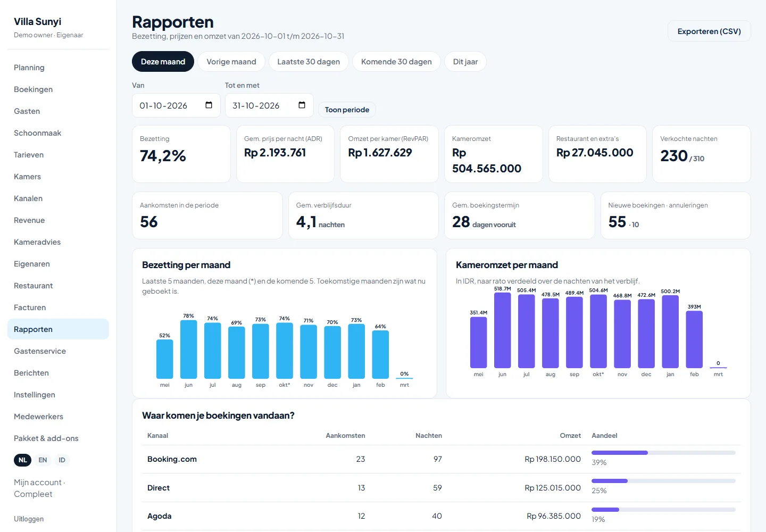Open Restaurant section

click(58, 286)
